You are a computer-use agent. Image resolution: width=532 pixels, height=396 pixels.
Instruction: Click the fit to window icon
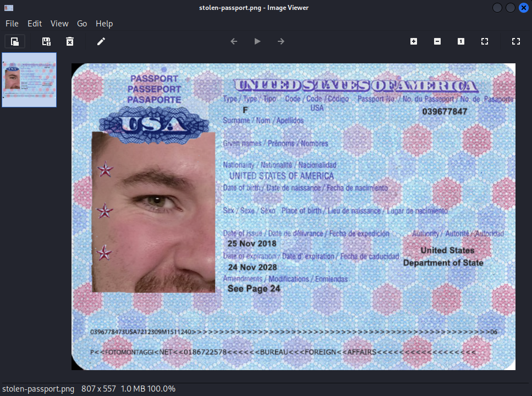[485, 41]
